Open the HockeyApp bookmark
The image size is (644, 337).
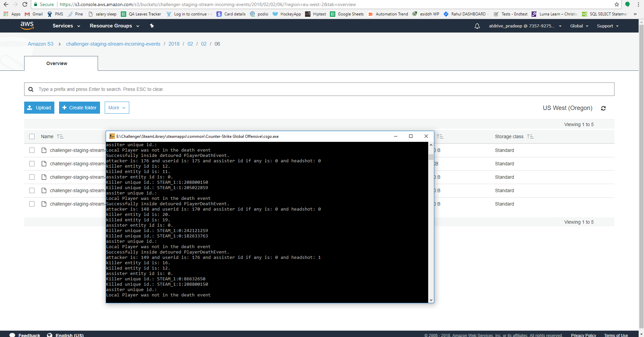(x=287, y=14)
